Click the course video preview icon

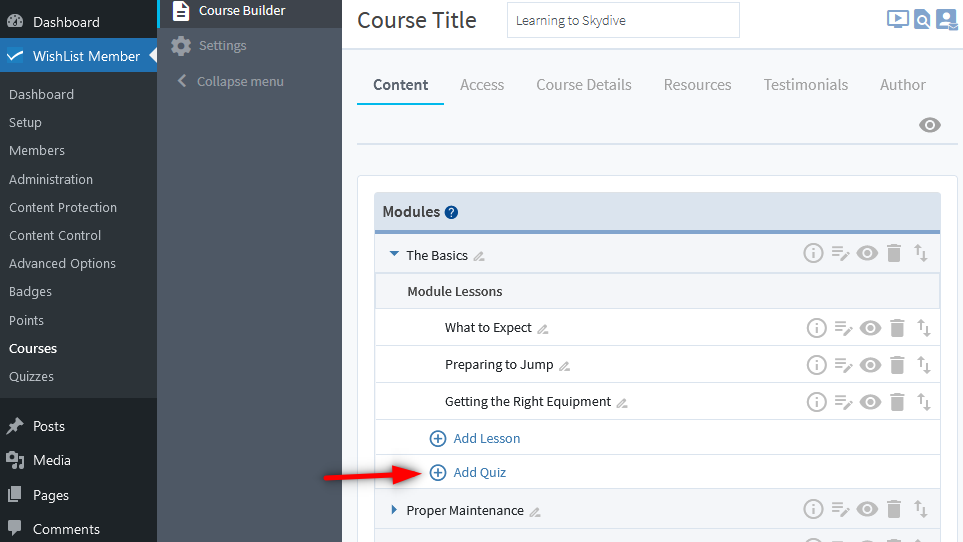click(x=898, y=19)
